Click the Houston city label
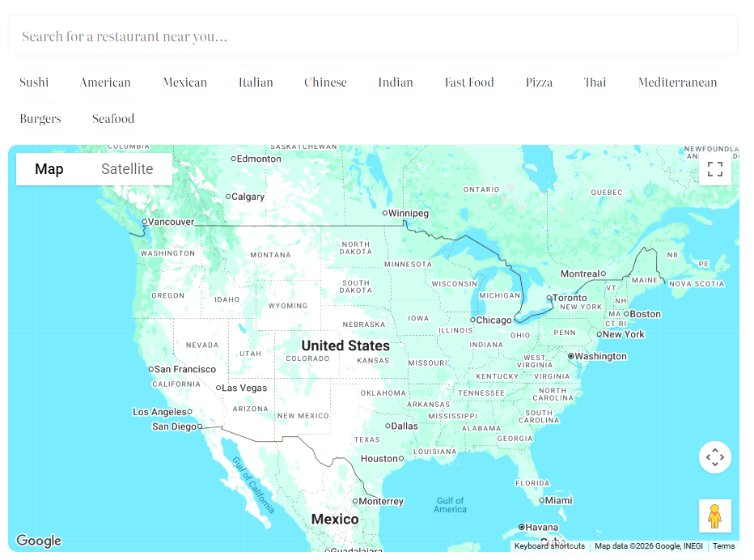 click(x=379, y=459)
